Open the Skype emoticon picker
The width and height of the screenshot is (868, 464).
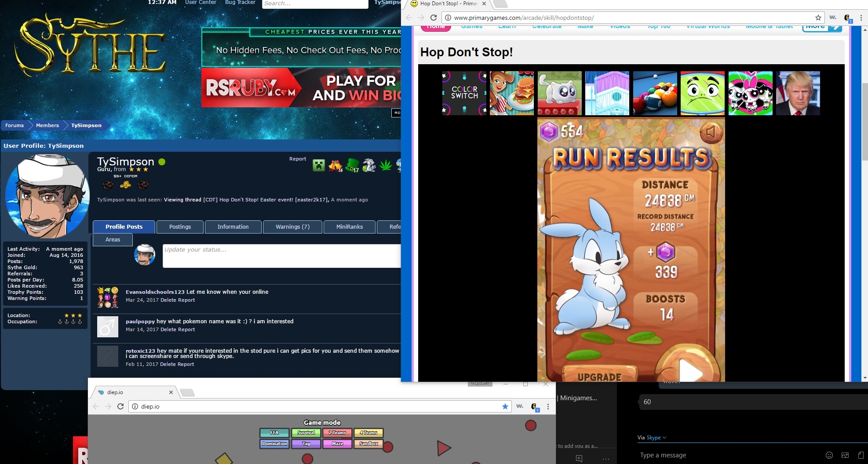(829, 455)
